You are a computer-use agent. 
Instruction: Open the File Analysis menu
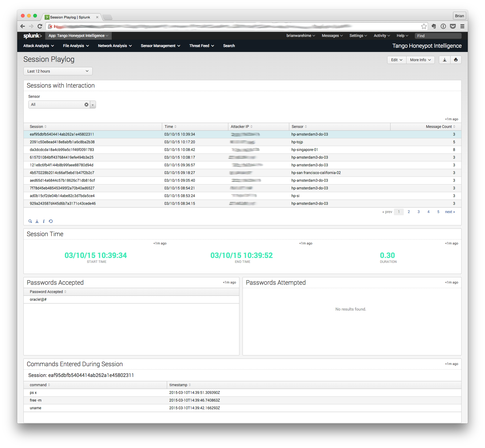(x=76, y=46)
